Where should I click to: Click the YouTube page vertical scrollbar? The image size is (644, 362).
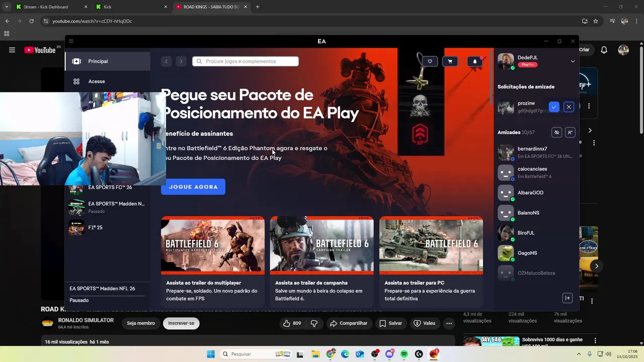click(x=641, y=90)
